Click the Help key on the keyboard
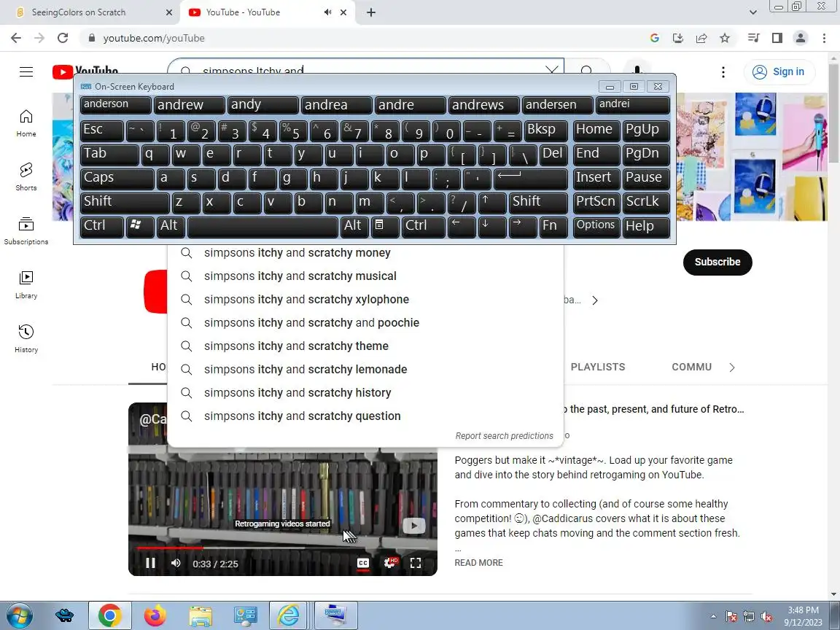840x630 pixels. pos(647,227)
